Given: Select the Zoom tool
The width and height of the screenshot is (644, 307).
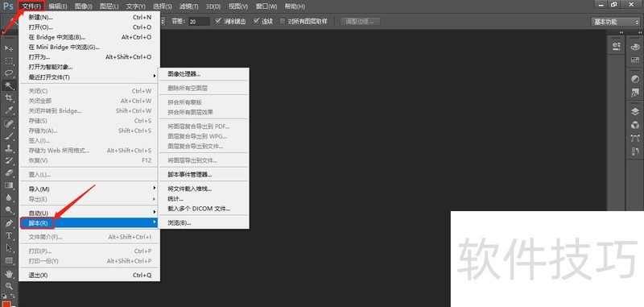Looking at the screenshot, I should click(x=9, y=286).
